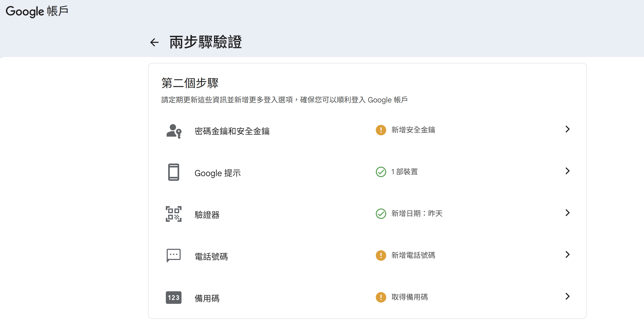Click the 123 backup codes icon
This screenshot has width=644, height=325.
pyautogui.click(x=174, y=298)
